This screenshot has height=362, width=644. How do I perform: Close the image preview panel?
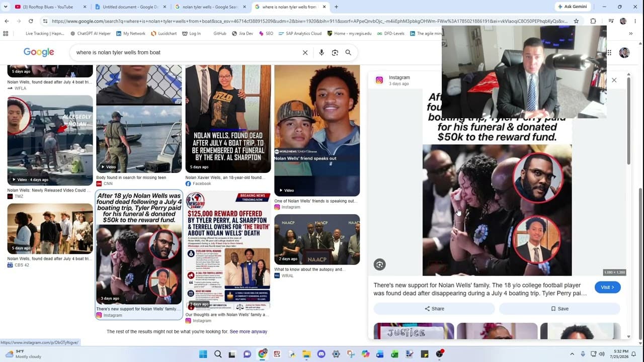[x=614, y=80]
